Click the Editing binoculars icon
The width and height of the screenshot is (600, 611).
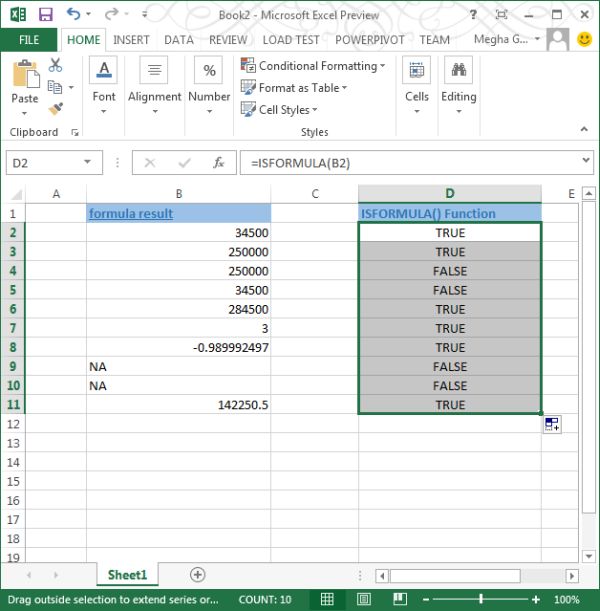(459, 70)
